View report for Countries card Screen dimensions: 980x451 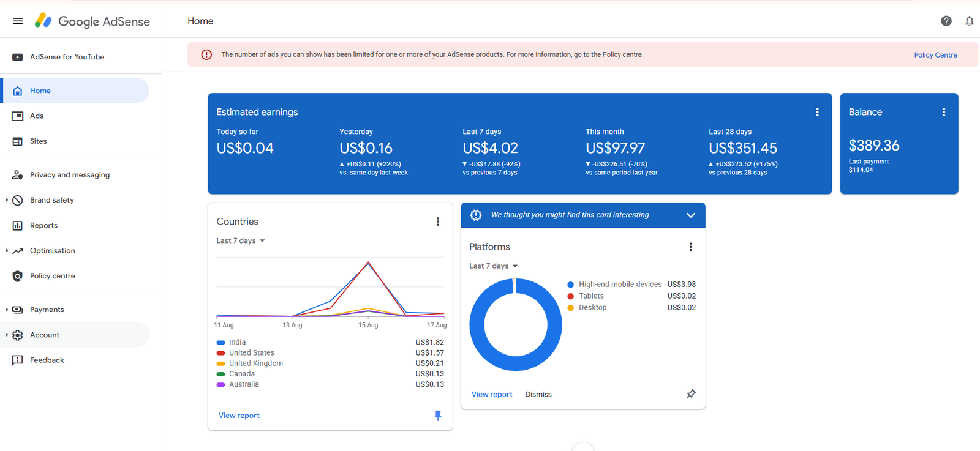pos(239,416)
